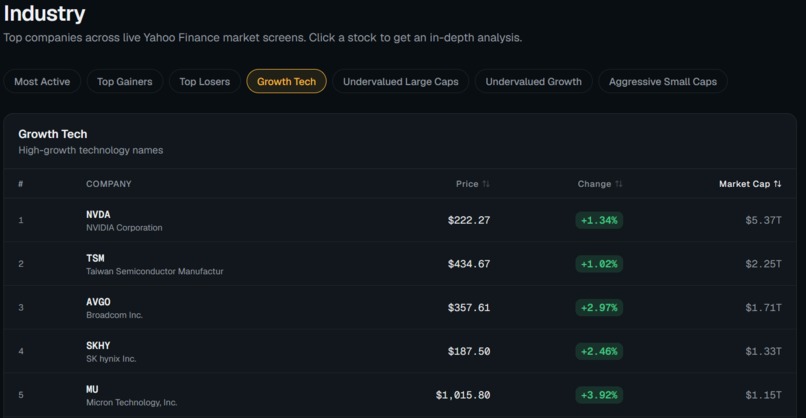The height and width of the screenshot is (418, 806).
Task: Switch to the Top Losers tab
Action: pyautogui.click(x=205, y=81)
